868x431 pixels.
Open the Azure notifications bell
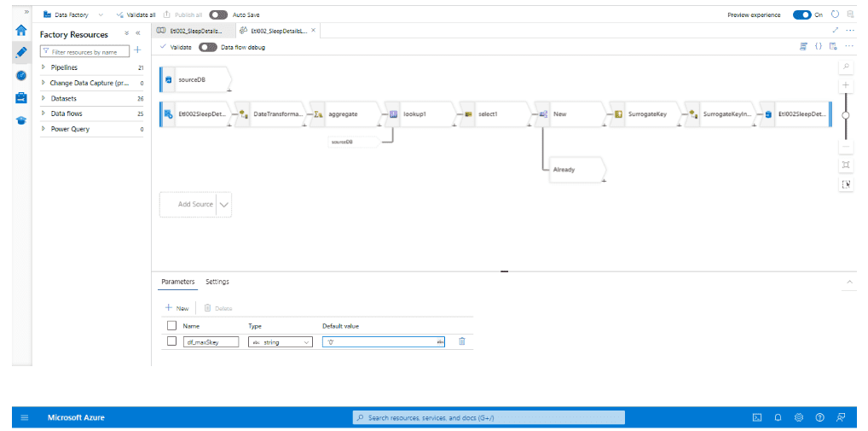click(x=778, y=417)
